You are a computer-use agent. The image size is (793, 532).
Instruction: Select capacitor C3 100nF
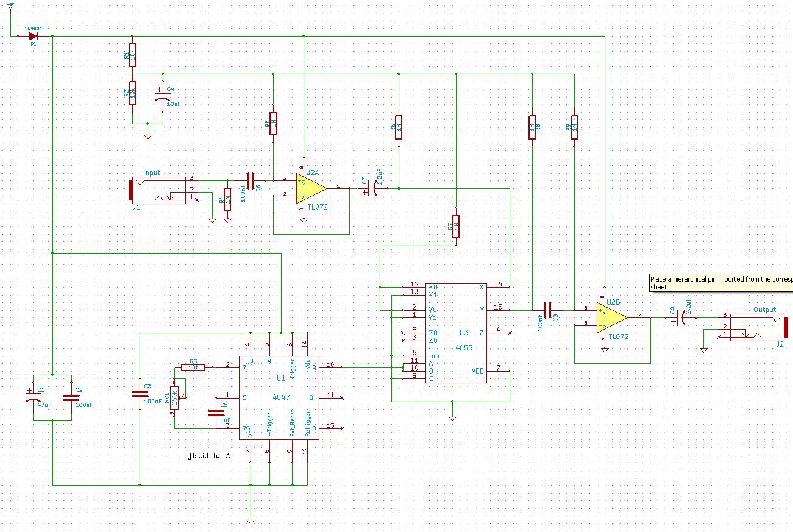(140, 395)
